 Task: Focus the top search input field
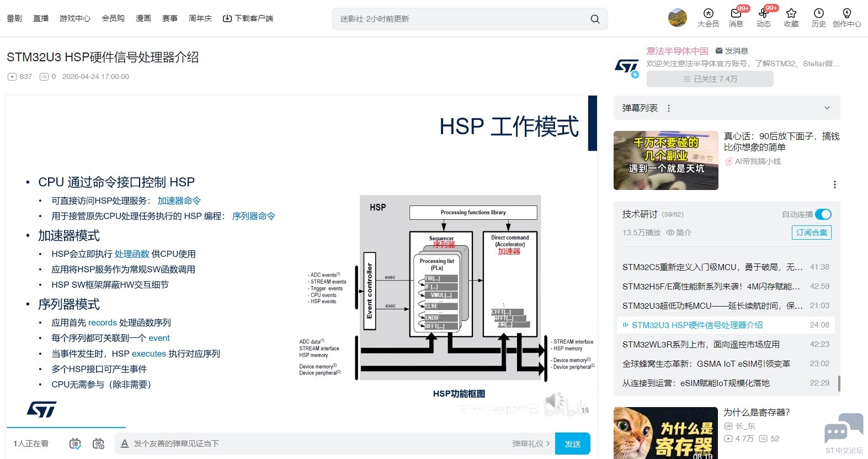[462, 19]
